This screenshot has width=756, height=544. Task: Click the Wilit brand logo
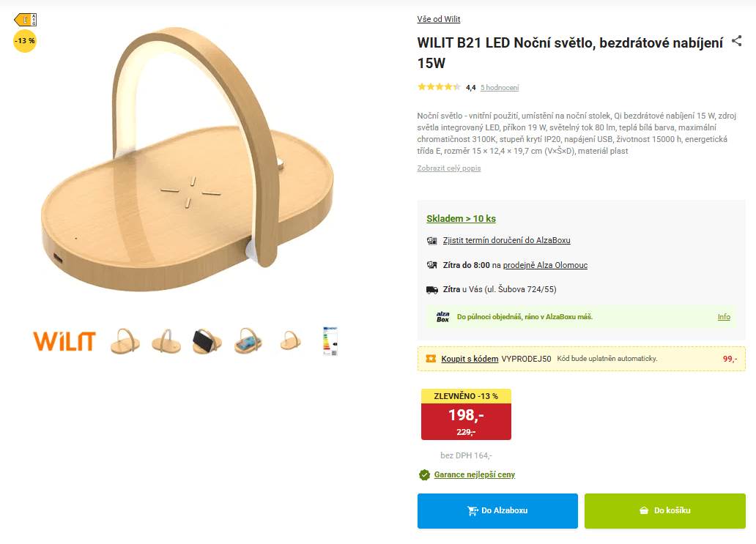point(64,341)
